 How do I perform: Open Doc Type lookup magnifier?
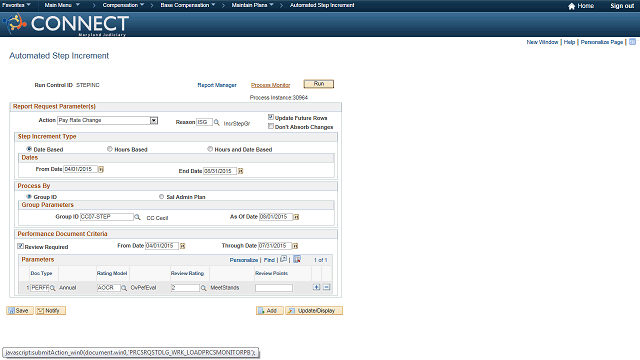53,288
